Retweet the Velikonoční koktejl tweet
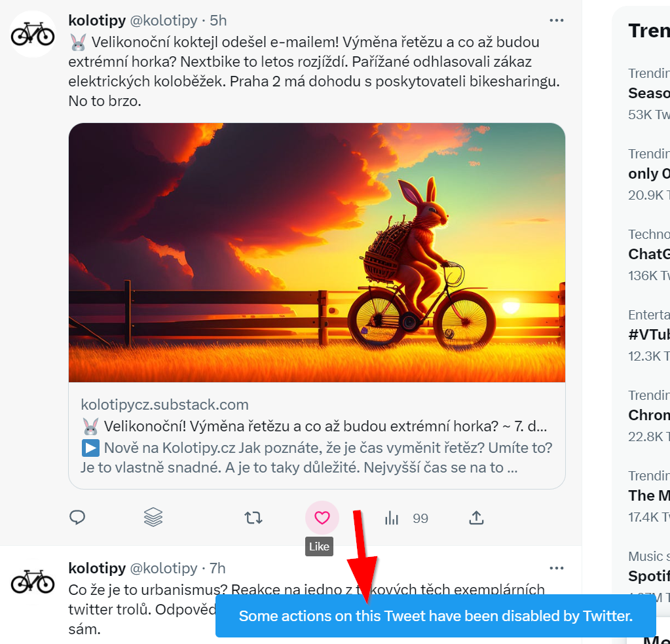670x644 pixels. [253, 518]
